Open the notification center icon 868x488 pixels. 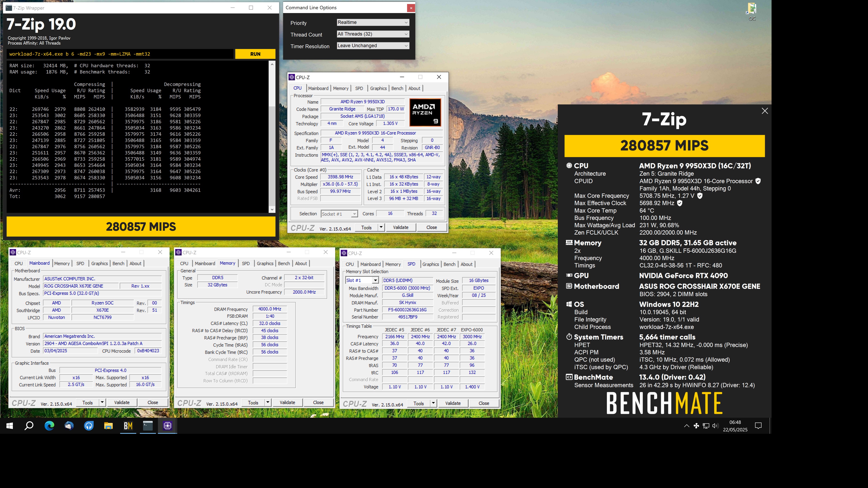pyautogui.click(x=758, y=426)
